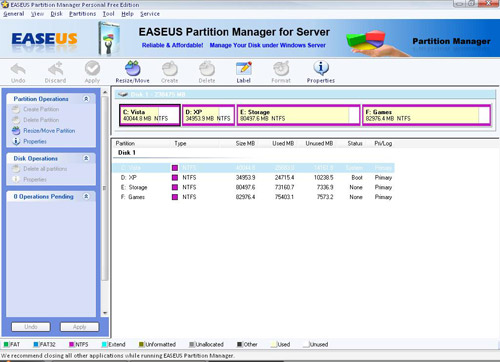Collapse the Partition Operations panel
The height and width of the screenshot is (362, 500).
86,99
